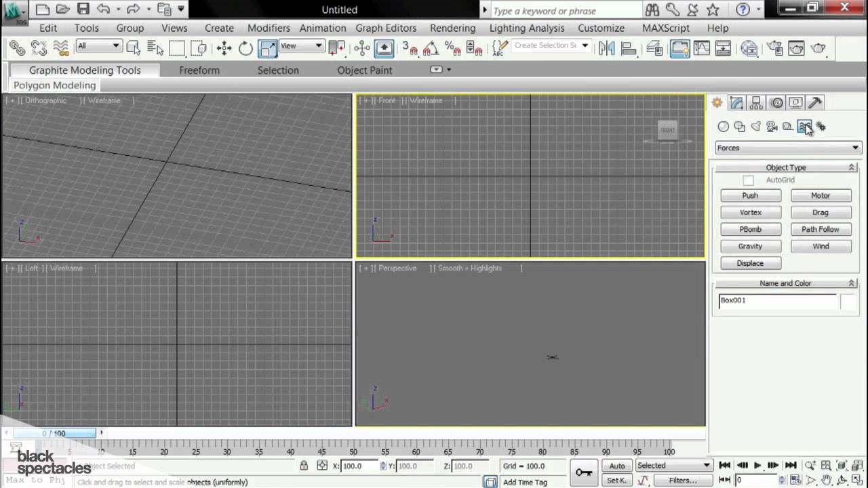Open Select by Name list
The height and width of the screenshot is (488, 868).
coord(155,48)
